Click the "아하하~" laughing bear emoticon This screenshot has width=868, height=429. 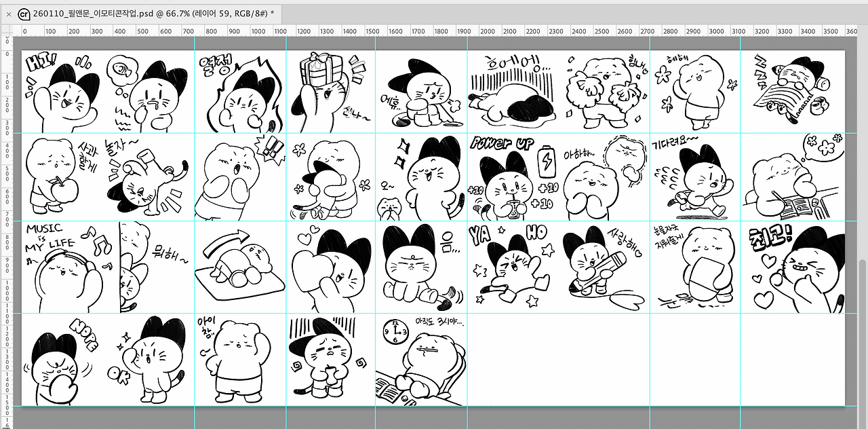coord(604,178)
